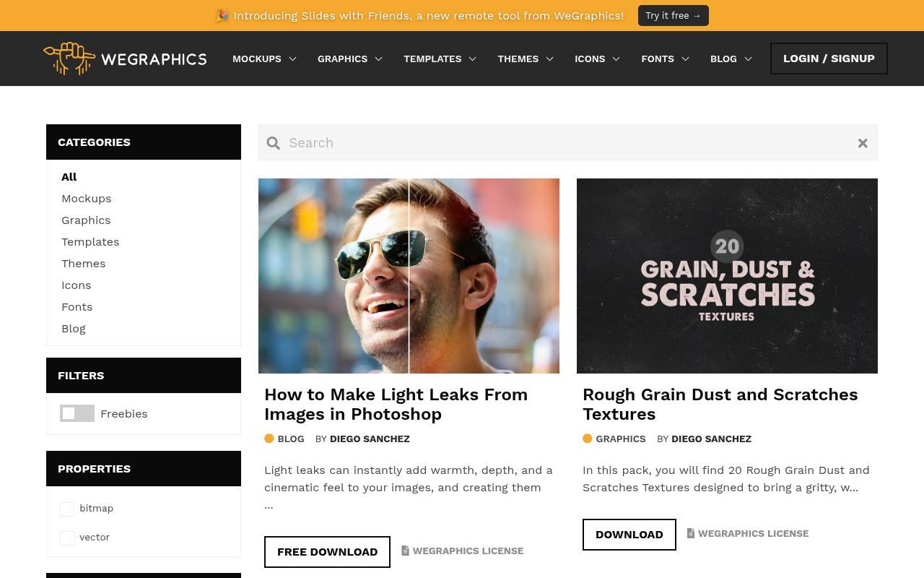Click the orange dot beside GRAPHICS tag
Image resolution: width=924 pixels, height=578 pixels.
(588, 439)
